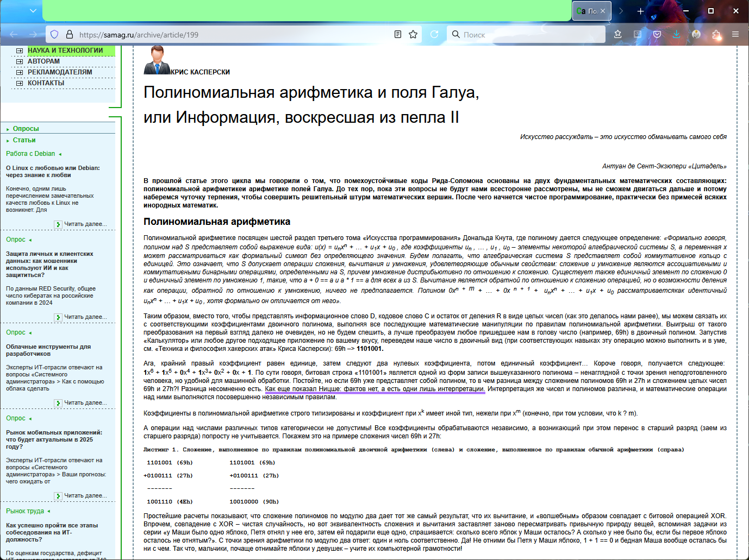Open tracking protection shield in address bar
Image resolution: width=749 pixels, height=560 pixels.
54,34
